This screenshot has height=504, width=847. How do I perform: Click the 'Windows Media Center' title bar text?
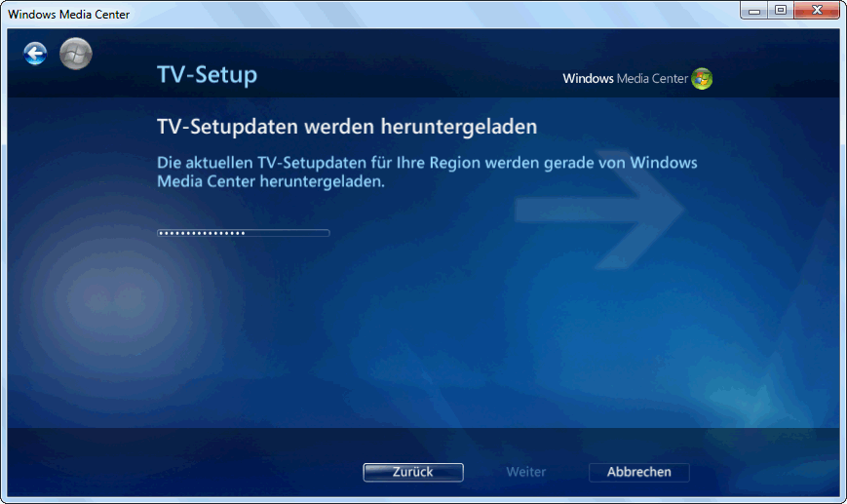click(68, 15)
